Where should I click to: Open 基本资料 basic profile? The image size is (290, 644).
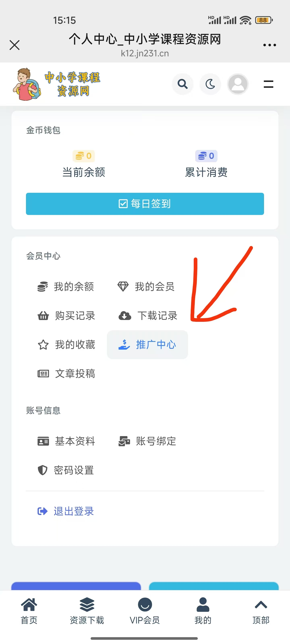pyautogui.click(x=66, y=441)
